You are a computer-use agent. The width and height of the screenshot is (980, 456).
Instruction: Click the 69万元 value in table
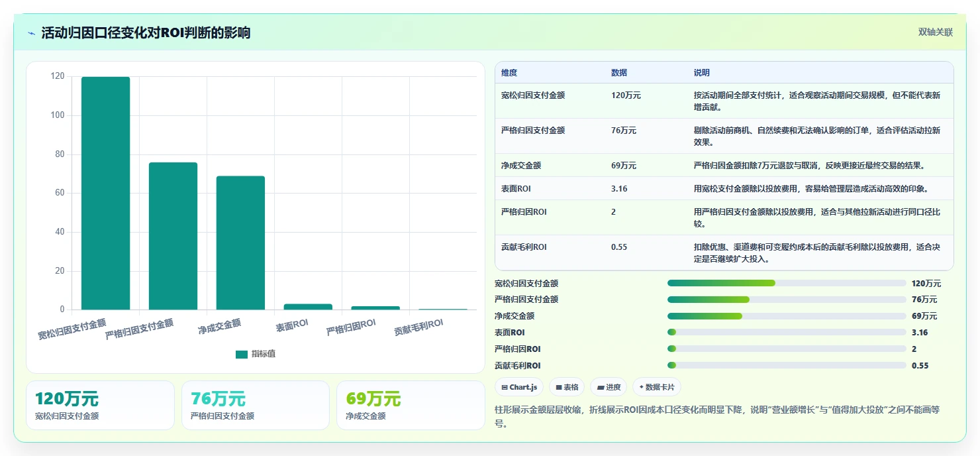pos(624,166)
